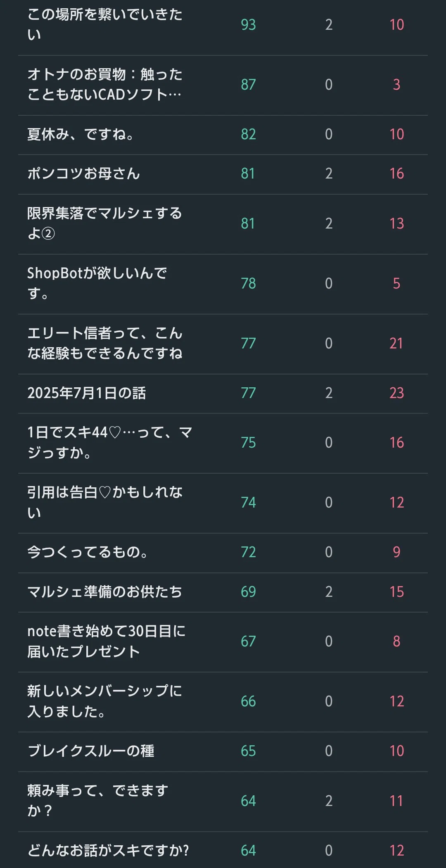This screenshot has height=868, width=446.
Task: Open マルシェ準備のお供たち article
Action: [105, 592]
